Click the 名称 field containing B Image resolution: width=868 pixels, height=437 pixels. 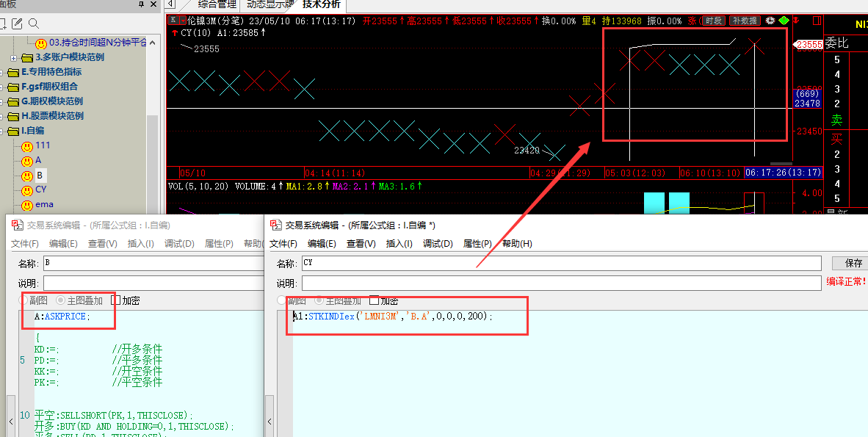tap(154, 263)
